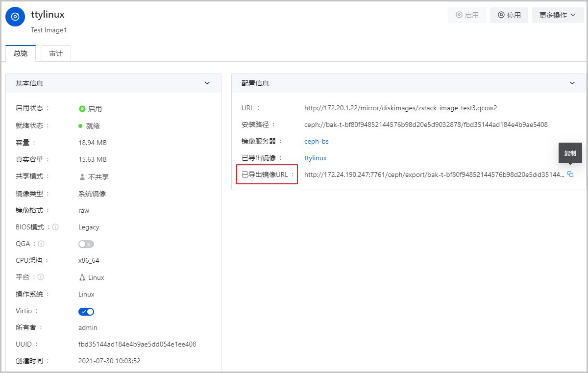Click the 启用 button
The height and width of the screenshot is (373, 588).
tap(467, 15)
